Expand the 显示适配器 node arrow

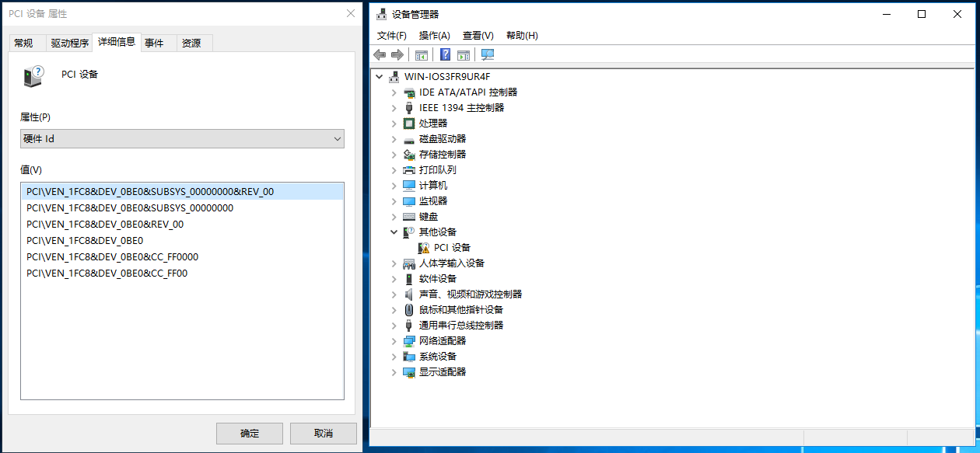click(x=394, y=371)
